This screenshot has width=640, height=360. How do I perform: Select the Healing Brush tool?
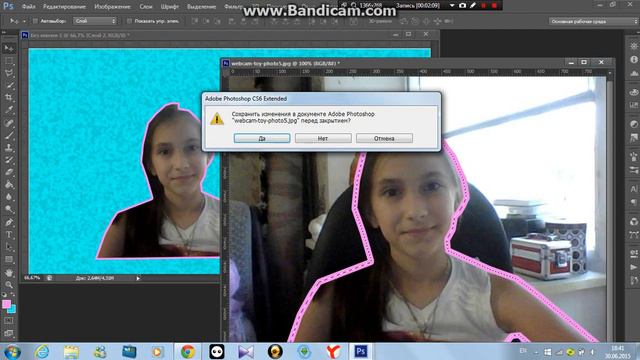click(9, 123)
